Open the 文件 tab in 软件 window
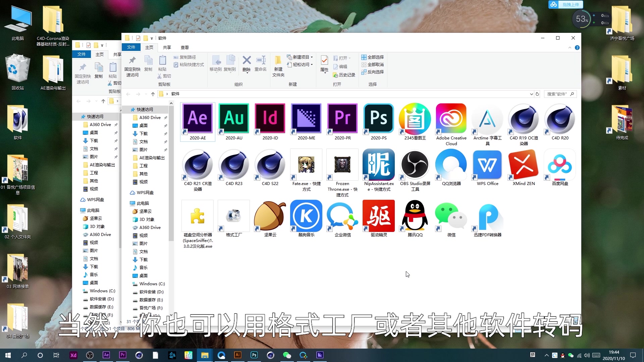This screenshot has height=362, width=644. pyautogui.click(x=131, y=48)
